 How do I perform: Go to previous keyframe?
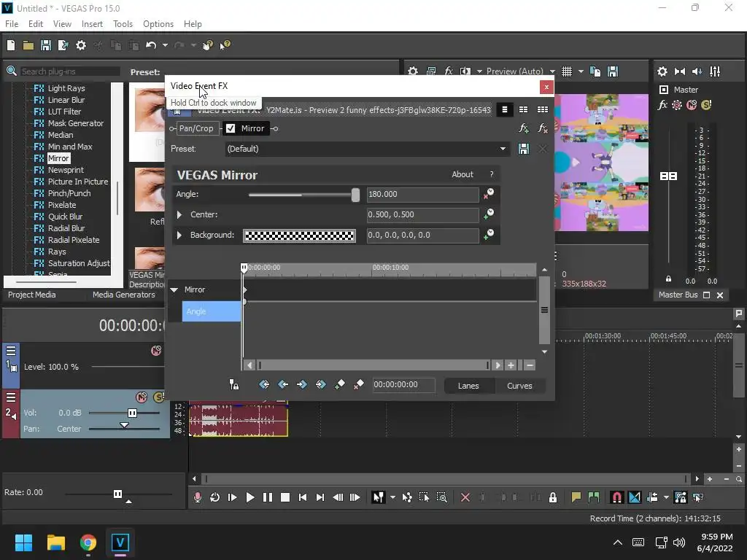[x=283, y=384]
